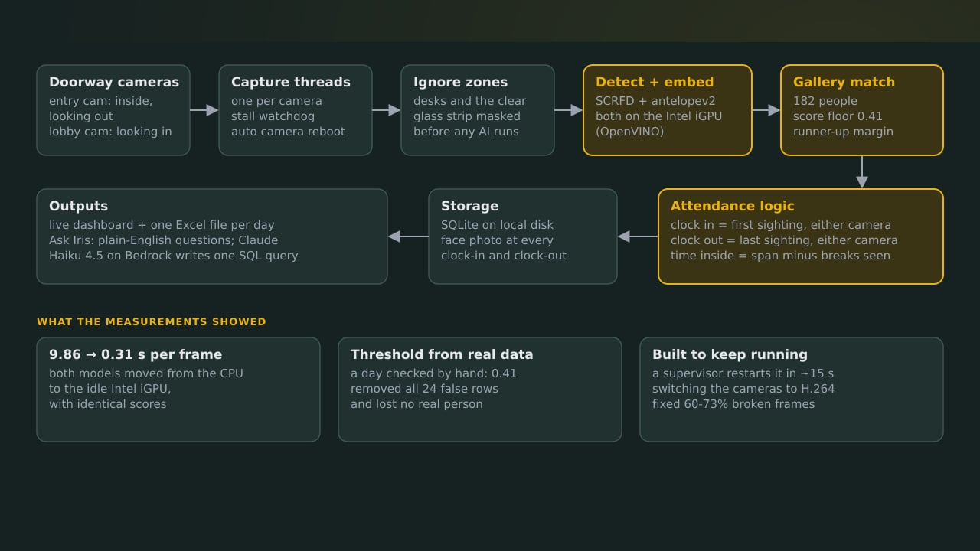Click arrow pointing from Storage to Outputs
Viewport: 980px width, 551px height.
[x=408, y=236]
